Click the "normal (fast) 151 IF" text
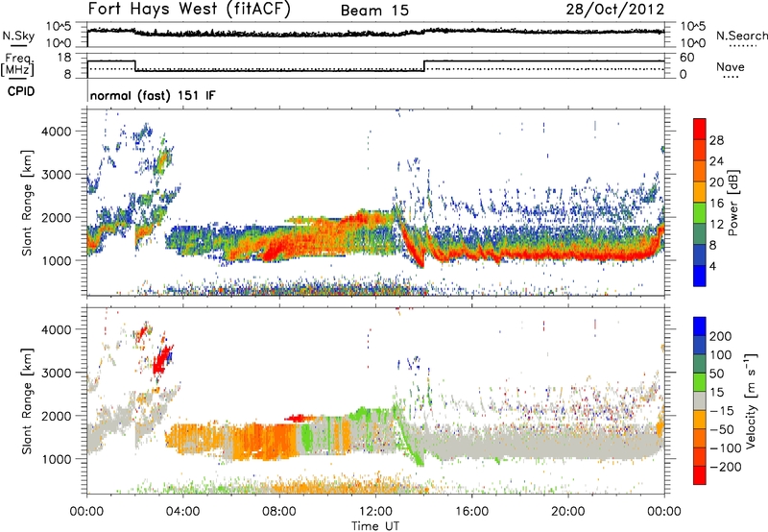This screenshot has height=532, width=768. [x=153, y=95]
